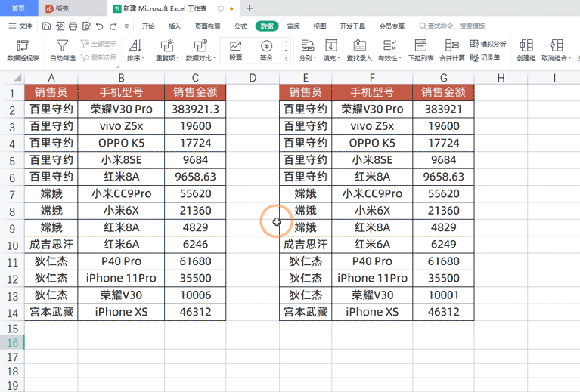Image resolution: width=580 pixels, height=392 pixels.
Task: Select the 股票 stock data type
Action: (236, 51)
